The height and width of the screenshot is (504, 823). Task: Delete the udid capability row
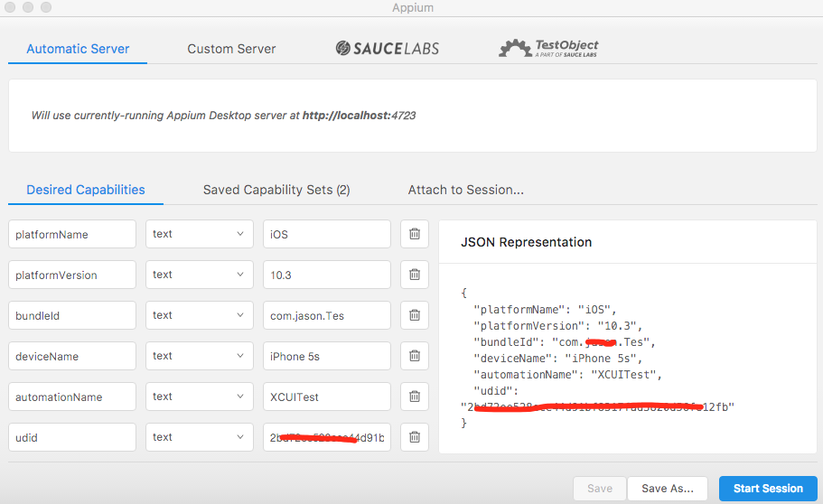click(415, 437)
